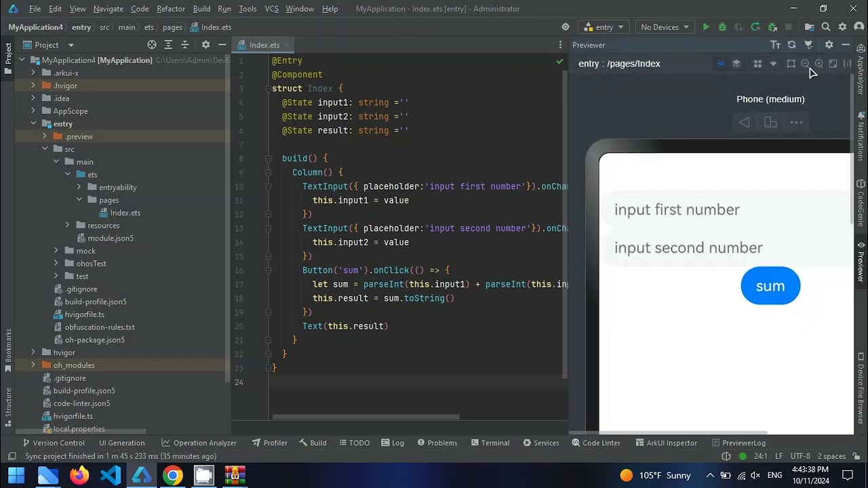Open editor tabs more-options dots
868x488 pixels.
tap(560, 45)
